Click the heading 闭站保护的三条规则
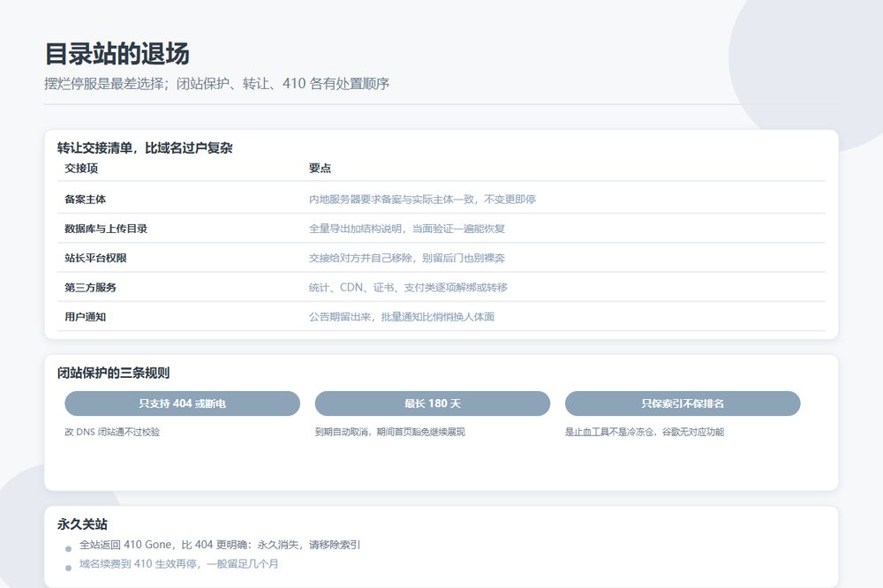This screenshot has height=588, width=883. click(x=113, y=373)
